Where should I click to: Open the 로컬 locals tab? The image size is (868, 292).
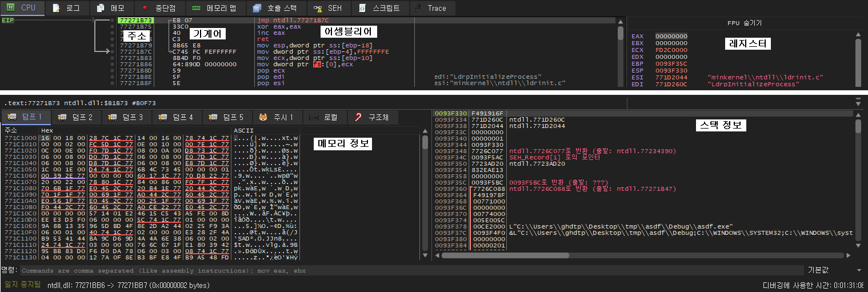[x=324, y=117]
